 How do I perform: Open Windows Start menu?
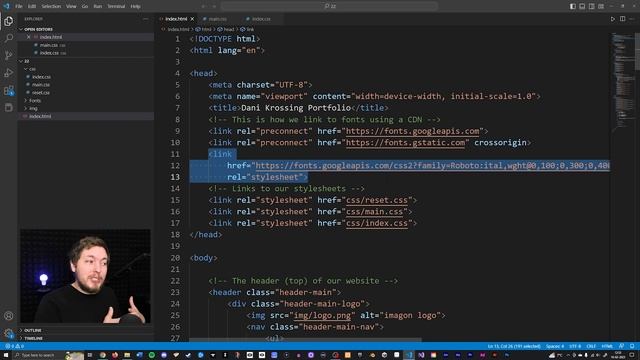[x=6, y=356]
